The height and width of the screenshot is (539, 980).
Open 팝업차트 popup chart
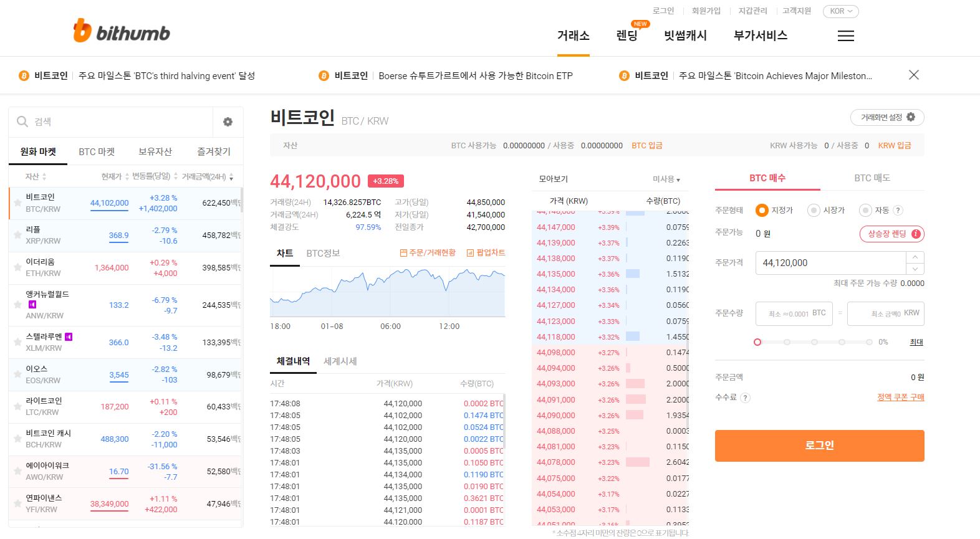pos(485,252)
